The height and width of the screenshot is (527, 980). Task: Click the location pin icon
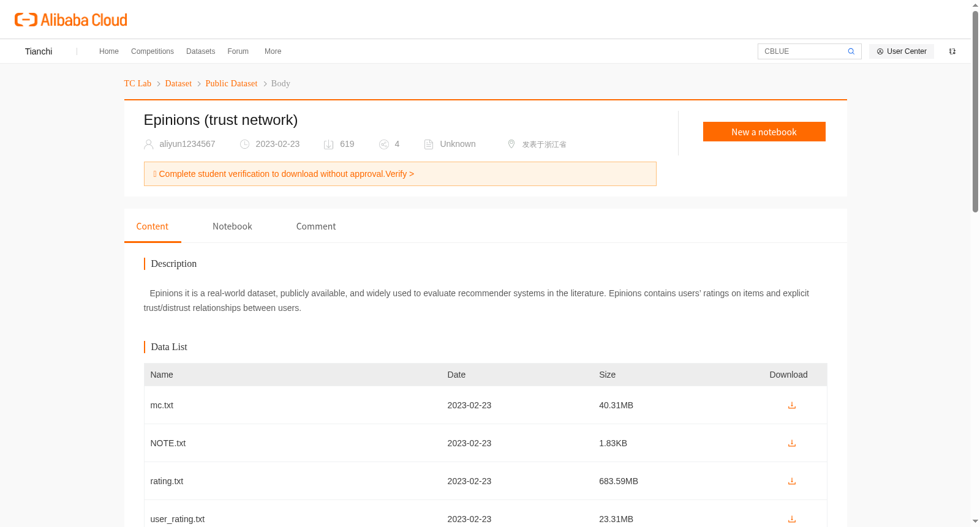[x=511, y=144]
